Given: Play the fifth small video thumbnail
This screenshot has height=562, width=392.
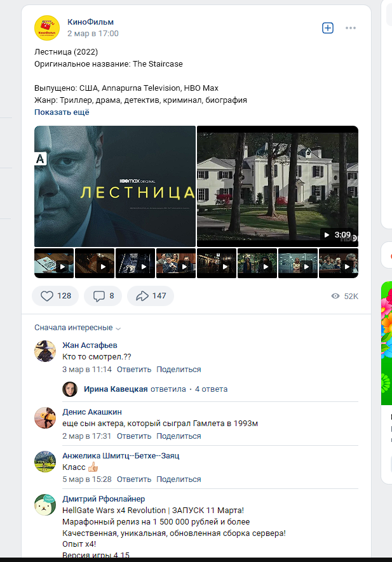Looking at the screenshot, I should pos(217,263).
